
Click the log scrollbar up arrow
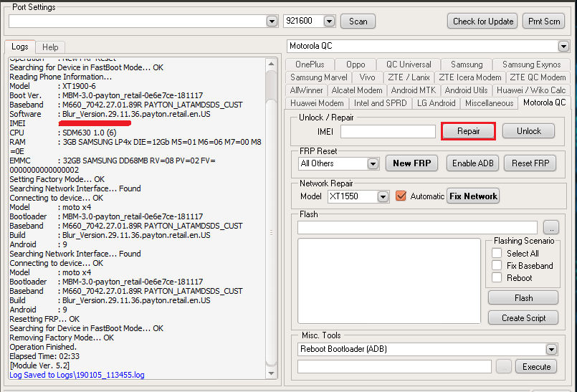271,64
